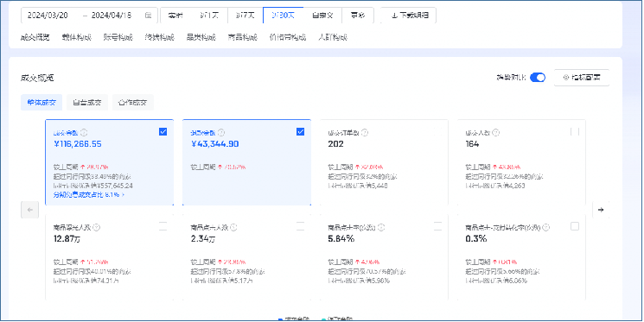Go to the 价格带构成 section tab
The height and width of the screenshot is (322, 644).
288,37
